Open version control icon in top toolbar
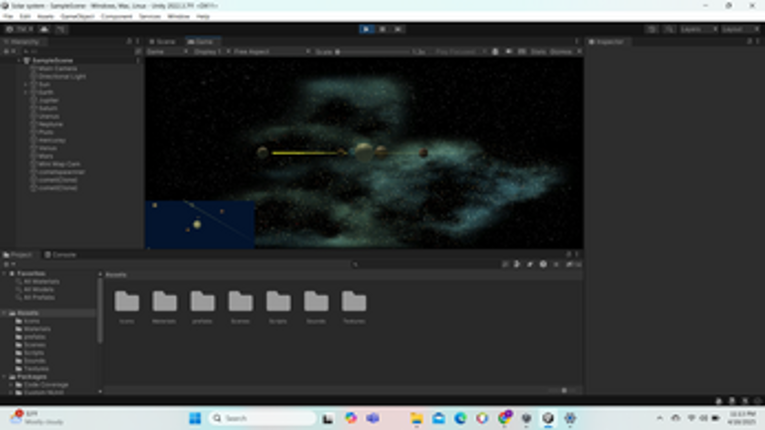The image size is (765, 430). 61,29
